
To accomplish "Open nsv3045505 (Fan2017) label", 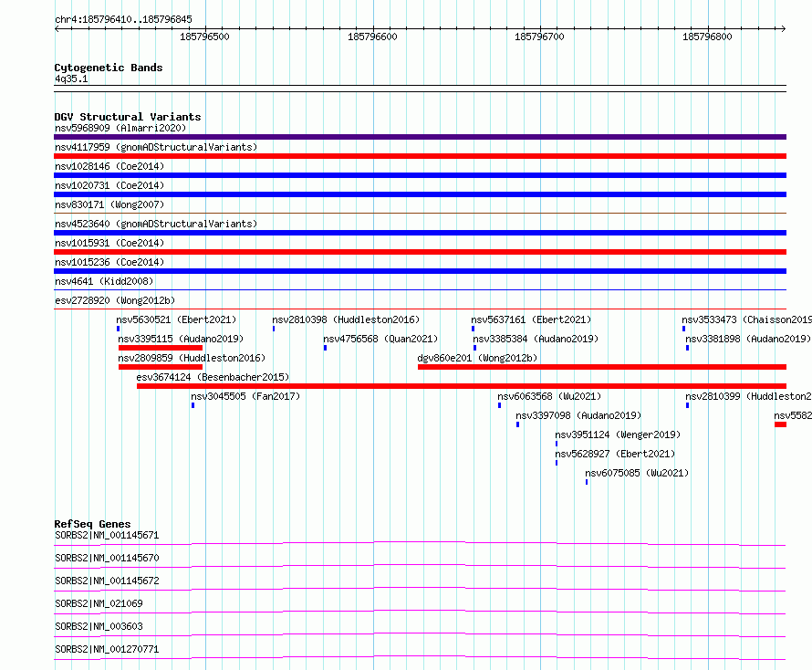I will click(245, 396).
